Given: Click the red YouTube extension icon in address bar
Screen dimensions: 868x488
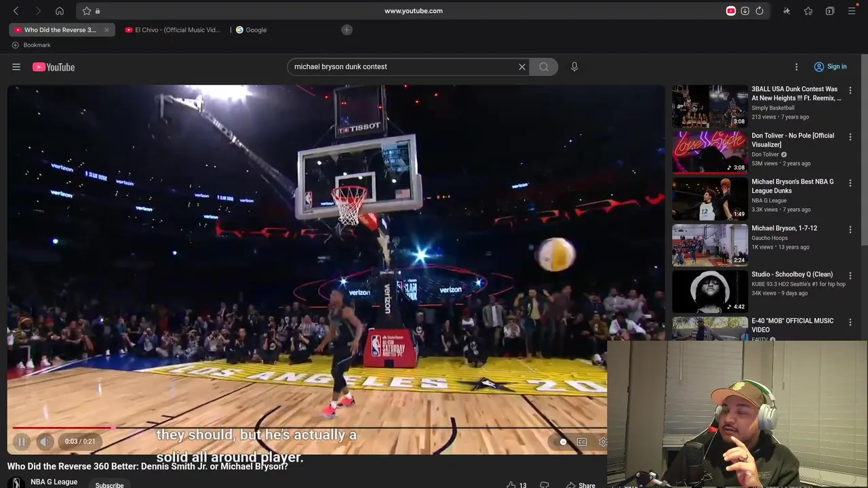Looking at the screenshot, I should (x=730, y=11).
